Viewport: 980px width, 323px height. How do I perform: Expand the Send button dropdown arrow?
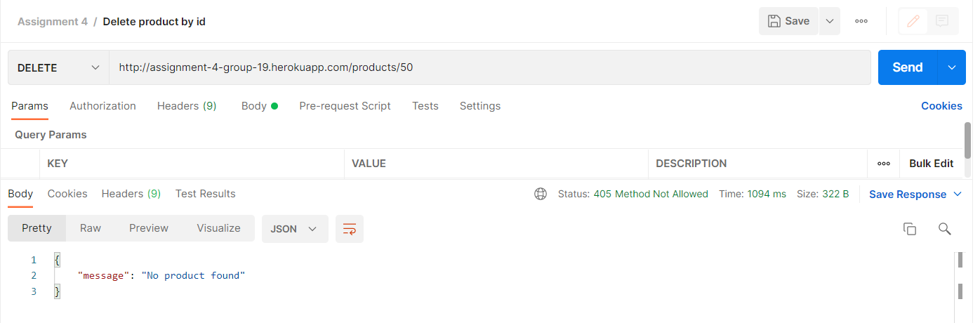(952, 67)
